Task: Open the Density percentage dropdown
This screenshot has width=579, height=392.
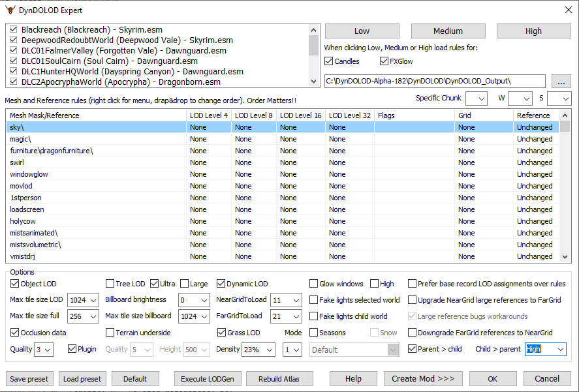Action: [x=258, y=350]
